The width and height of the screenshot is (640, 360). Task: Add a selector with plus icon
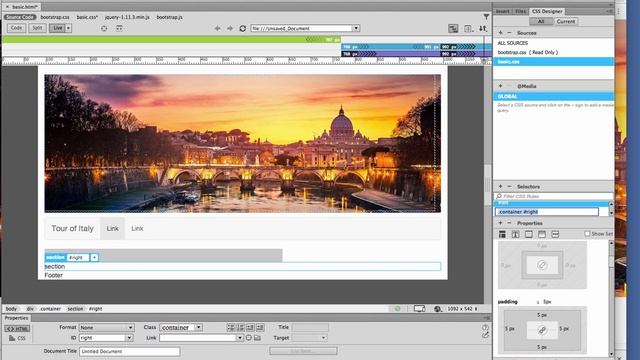500,187
